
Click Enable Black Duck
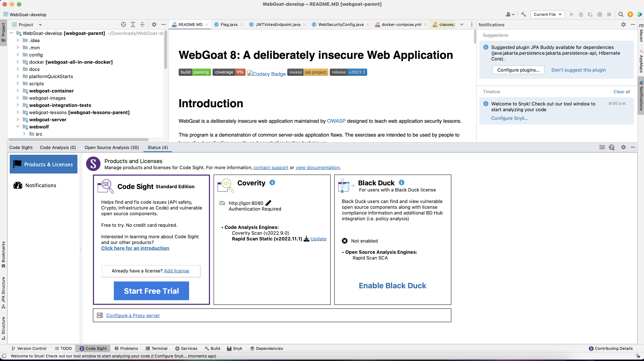click(392, 286)
